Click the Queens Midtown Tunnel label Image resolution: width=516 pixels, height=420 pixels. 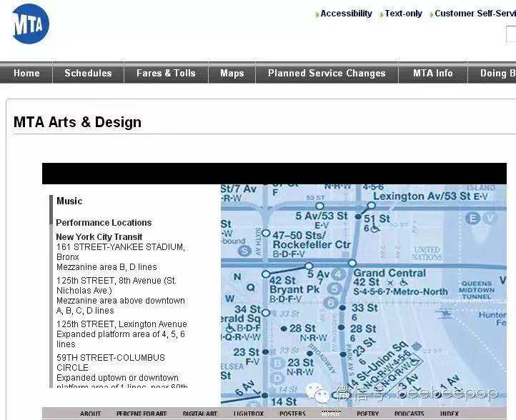(477, 290)
